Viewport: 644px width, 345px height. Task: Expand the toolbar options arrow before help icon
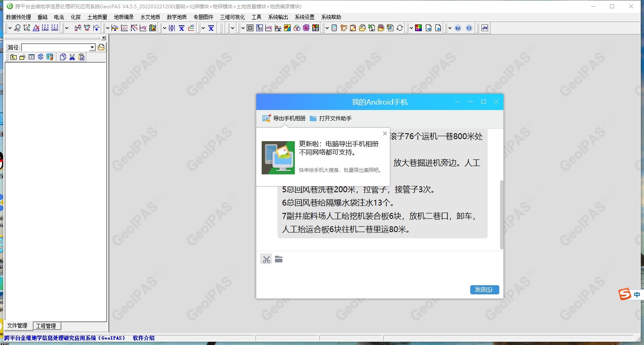click(450, 28)
